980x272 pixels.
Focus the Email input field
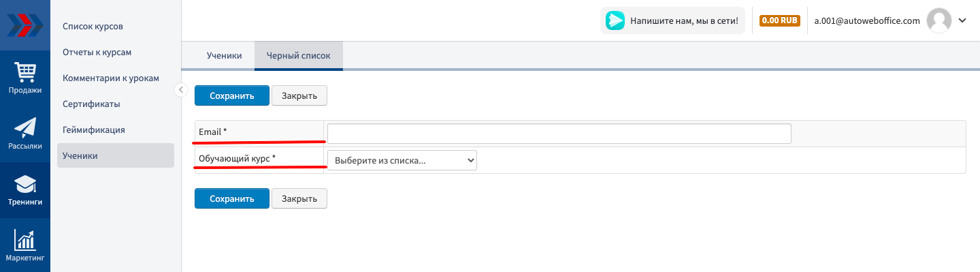[559, 134]
